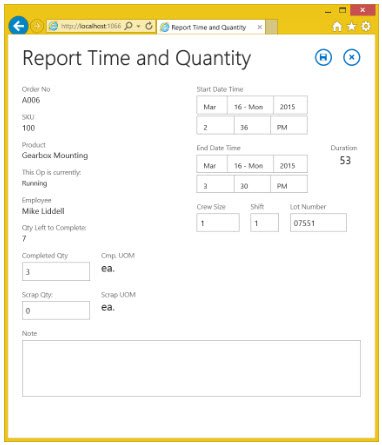
Task: Click the product name Gearbox Mounting
Action: tap(55, 156)
